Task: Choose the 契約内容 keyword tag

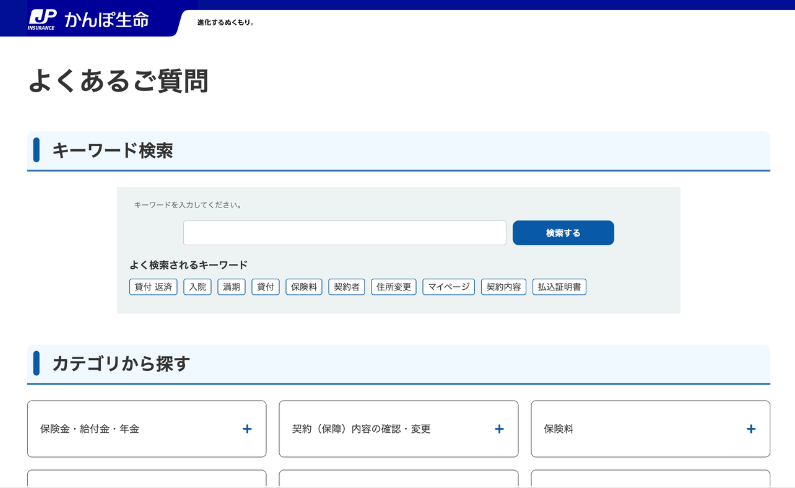Action: pyautogui.click(x=503, y=287)
